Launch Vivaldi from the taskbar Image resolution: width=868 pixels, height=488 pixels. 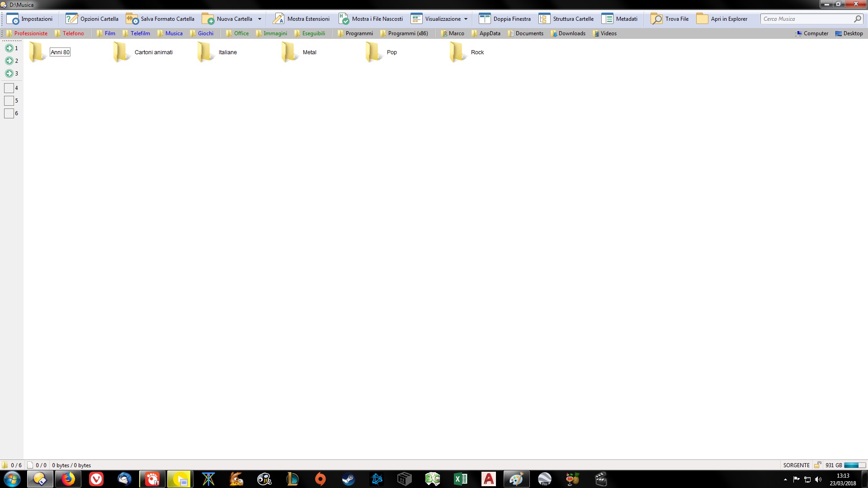[96, 479]
